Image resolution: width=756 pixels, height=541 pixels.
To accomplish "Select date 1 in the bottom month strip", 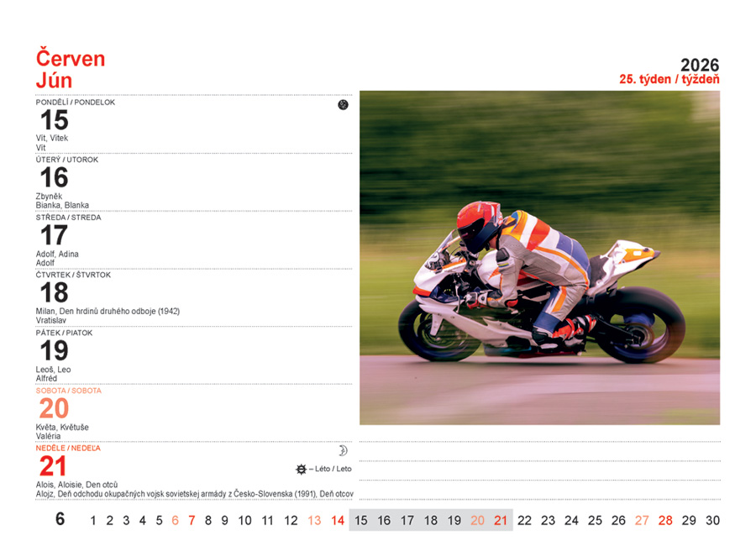I will click(93, 520).
